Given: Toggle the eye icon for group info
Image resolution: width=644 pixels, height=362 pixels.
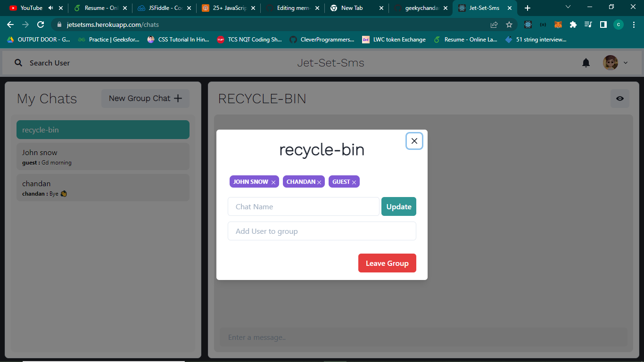Looking at the screenshot, I should [620, 99].
